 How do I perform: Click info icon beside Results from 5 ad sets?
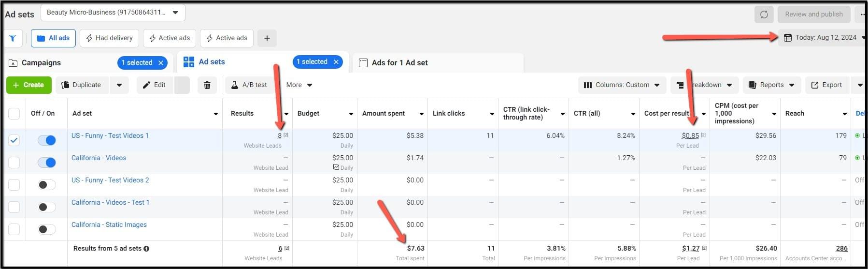coord(146,249)
